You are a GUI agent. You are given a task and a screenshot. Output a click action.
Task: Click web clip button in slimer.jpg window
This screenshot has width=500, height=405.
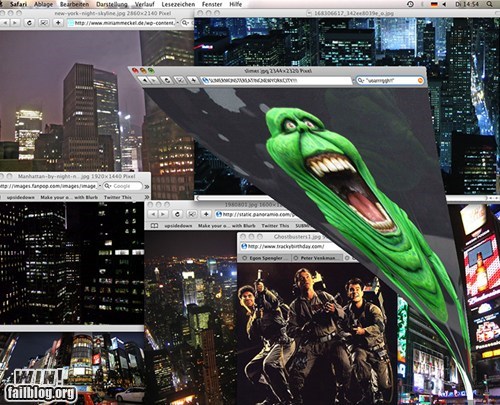[x=180, y=80]
